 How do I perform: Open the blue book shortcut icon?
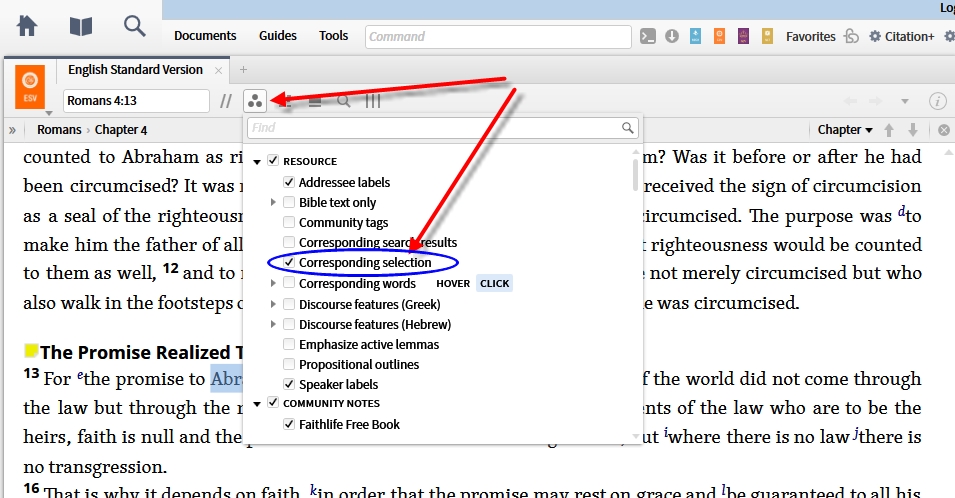(x=695, y=37)
